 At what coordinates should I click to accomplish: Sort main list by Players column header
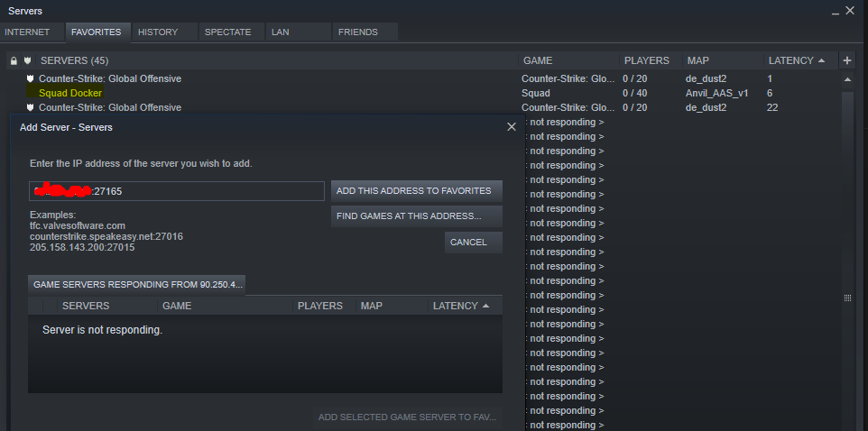651,60
